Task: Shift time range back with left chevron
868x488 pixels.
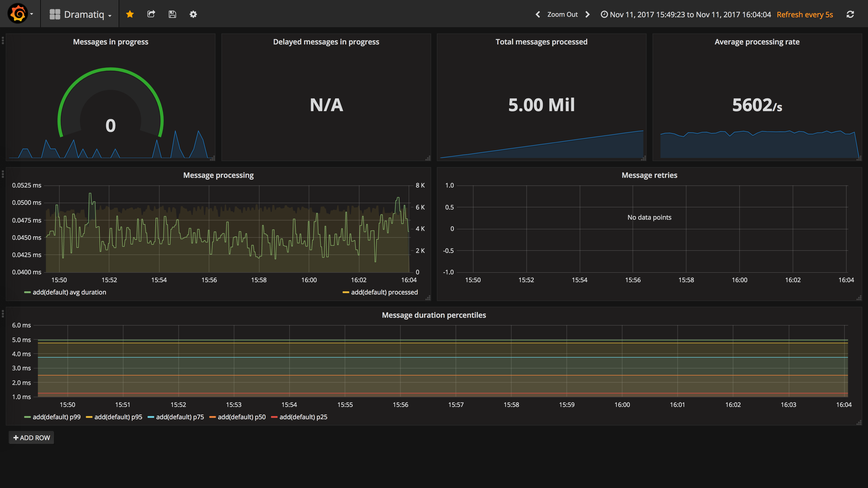Action: coord(538,14)
